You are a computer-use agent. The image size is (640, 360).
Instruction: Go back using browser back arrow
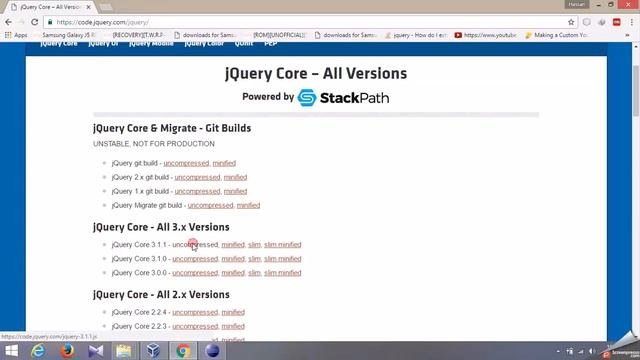9,22
